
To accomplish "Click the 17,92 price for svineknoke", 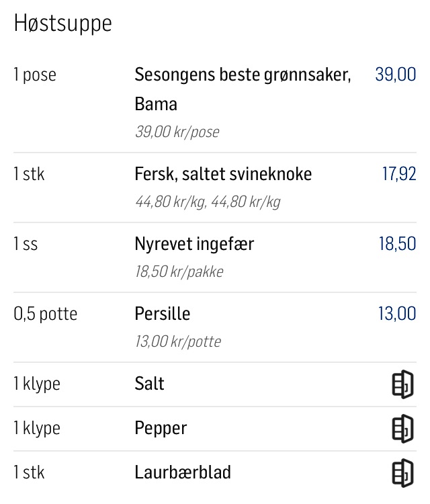I will coord(399,175).
